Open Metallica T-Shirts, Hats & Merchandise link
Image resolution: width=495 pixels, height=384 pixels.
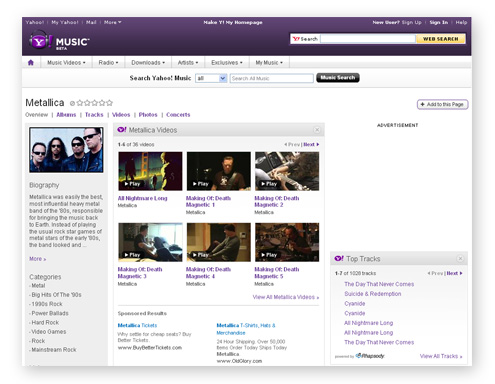pyautogui.click(x=246, y=329)
